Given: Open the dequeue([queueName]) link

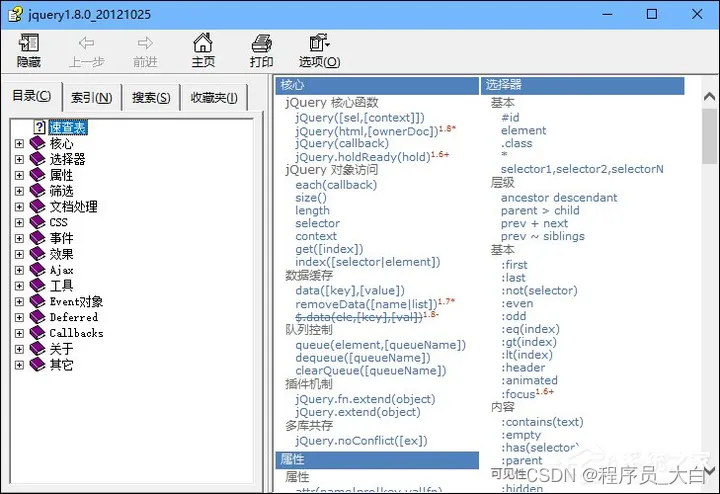Looking at the screenshot, I should point(363,357).
